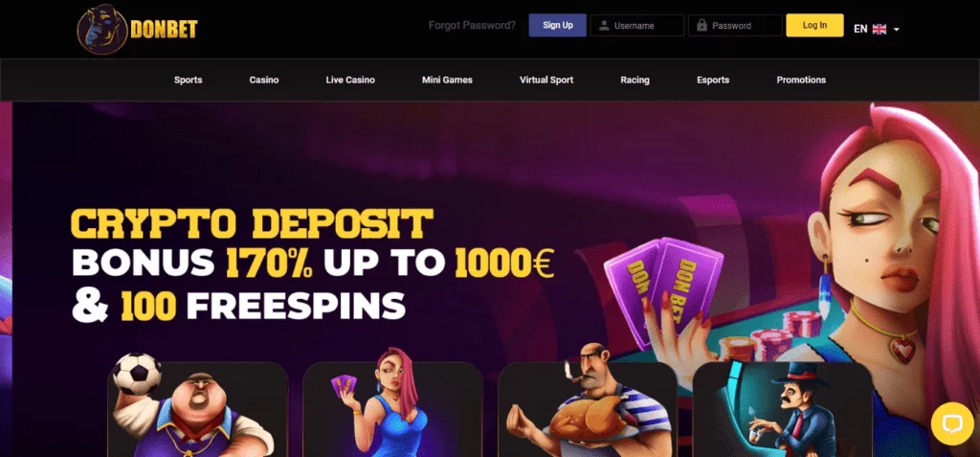The height and width of the screenshot is (457, 980).
Task: Go to Live Casino
Action: (350, 80)
